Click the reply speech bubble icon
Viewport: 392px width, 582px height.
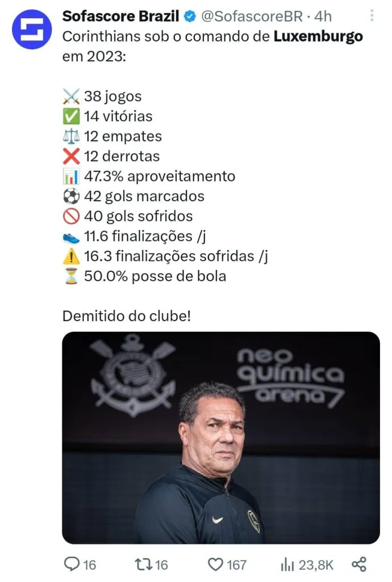click(x=71, y=564)
